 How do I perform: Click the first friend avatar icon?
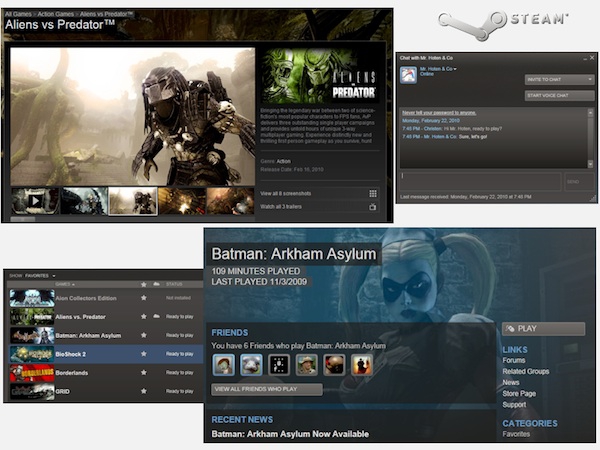coord(225,365)
